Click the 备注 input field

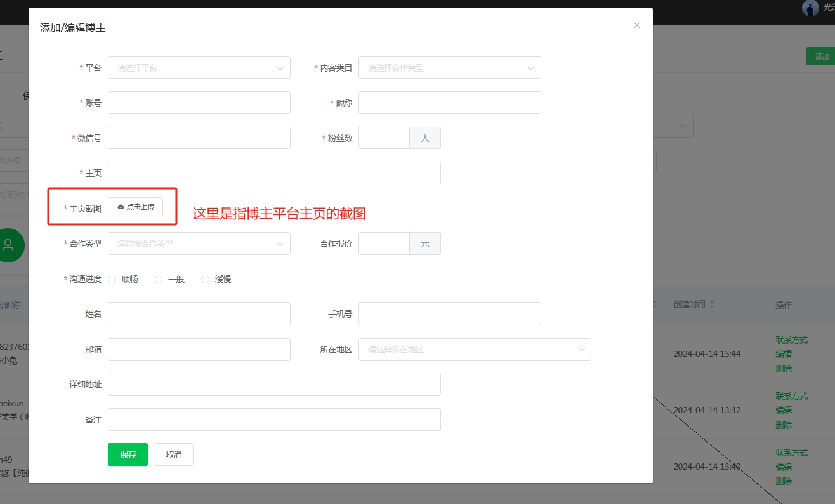pos(274,420)
